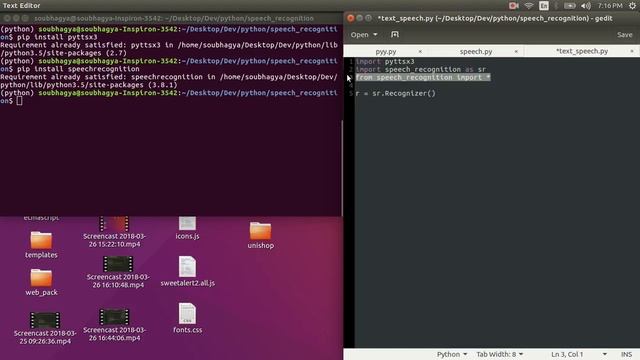640x360 pixels.
Task: Click the terminal window scrollbar
Action: [342, 167]
